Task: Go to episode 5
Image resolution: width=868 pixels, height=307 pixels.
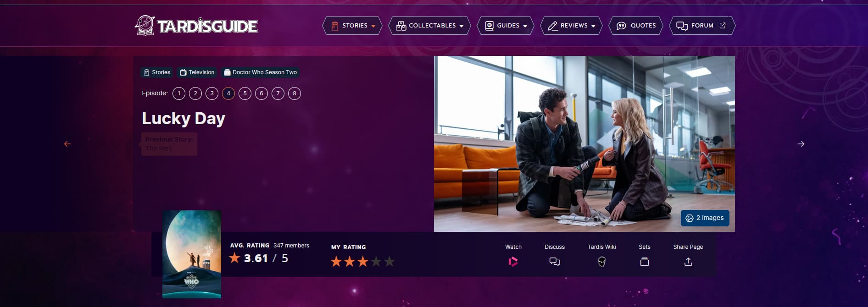Action: 245,93
